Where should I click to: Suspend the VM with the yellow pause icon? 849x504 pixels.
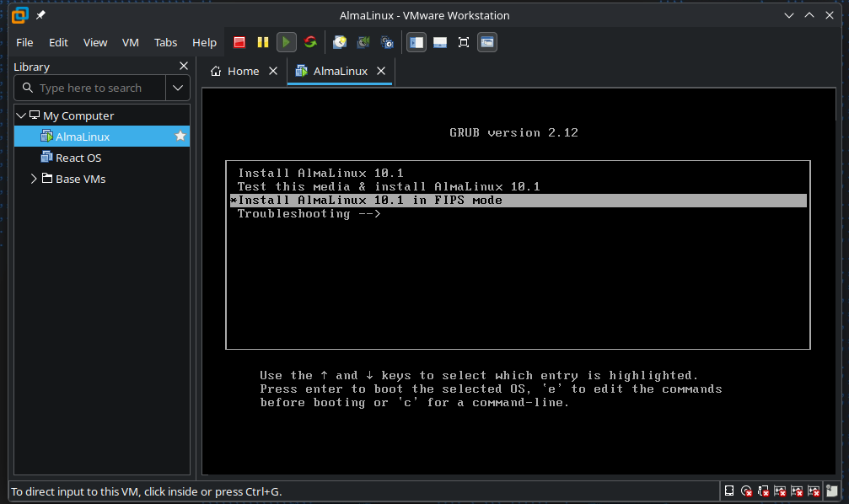coord(263,42)
